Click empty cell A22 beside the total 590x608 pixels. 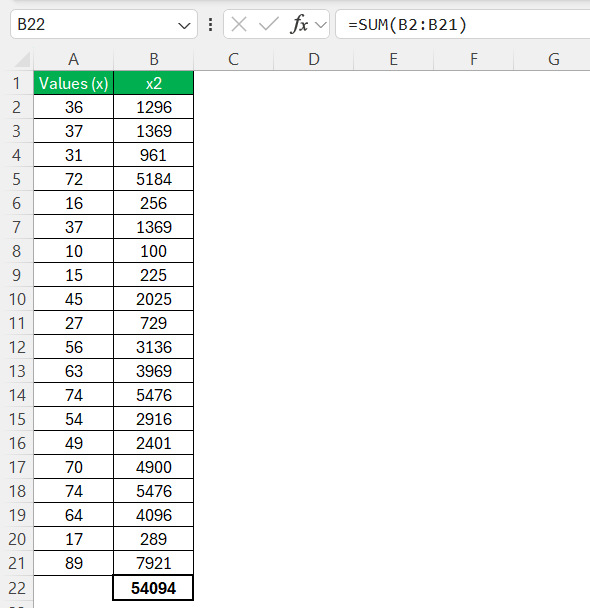[73, 588]
